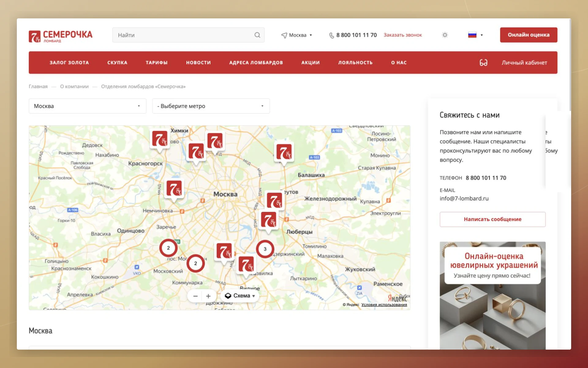Focus the Найти search field
This screenshot has height=368, width=588.
click(x=188, y=35)
